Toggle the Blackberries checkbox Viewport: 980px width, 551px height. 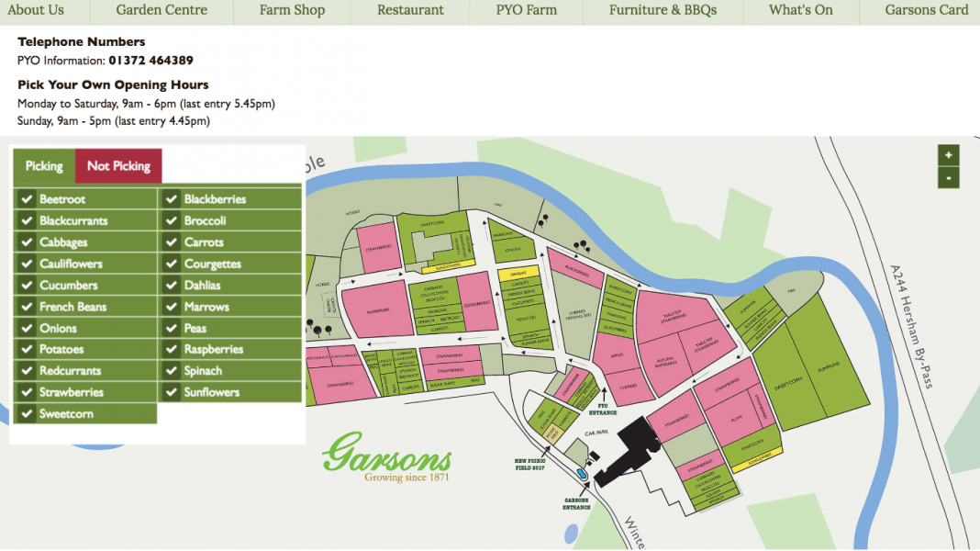pyautogui.click(x=172, y=199)
